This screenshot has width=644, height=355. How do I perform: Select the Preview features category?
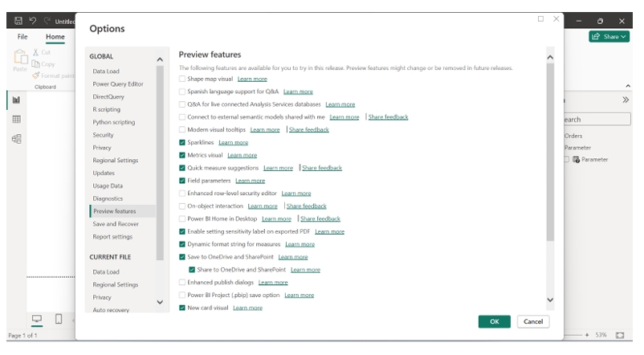pyautogui.click(x=122, y=211)
